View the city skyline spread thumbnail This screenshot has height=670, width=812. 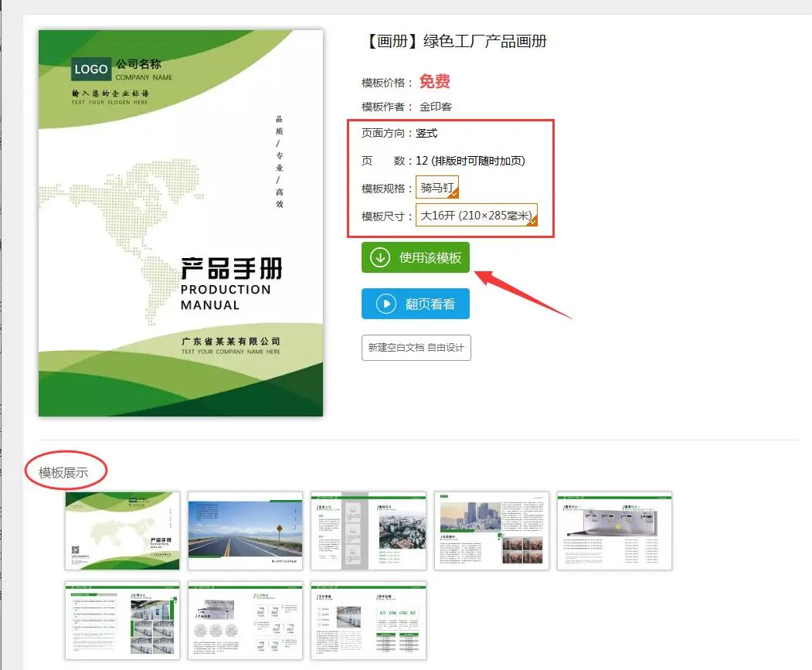[491, 531]
